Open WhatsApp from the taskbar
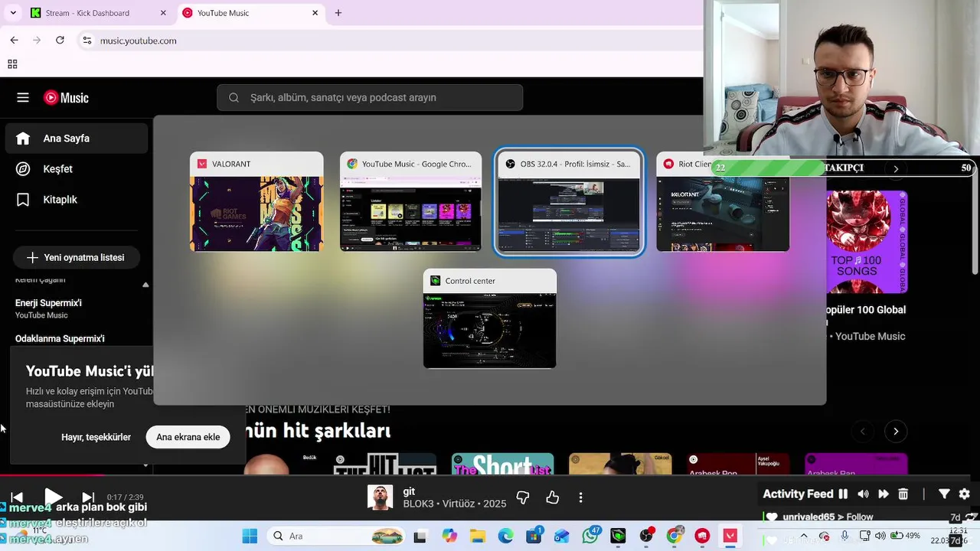Image resolution: width=980 pixels, height=551 pixels. tap(590, 536)
